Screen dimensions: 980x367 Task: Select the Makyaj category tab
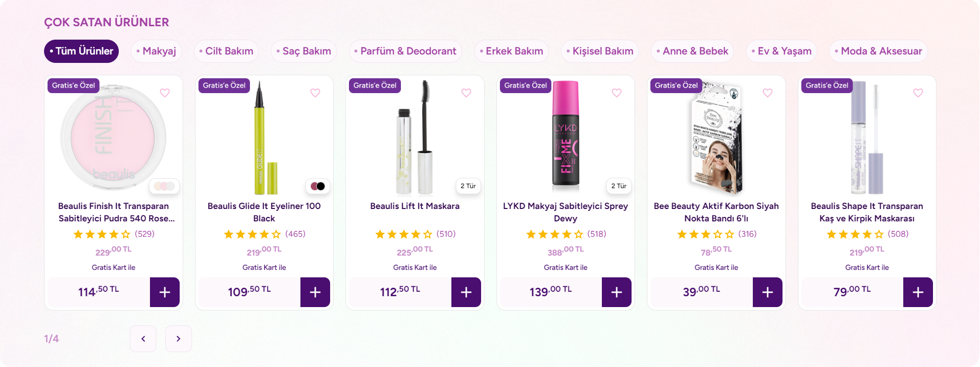pyautogui.click(x=156, y=51)
